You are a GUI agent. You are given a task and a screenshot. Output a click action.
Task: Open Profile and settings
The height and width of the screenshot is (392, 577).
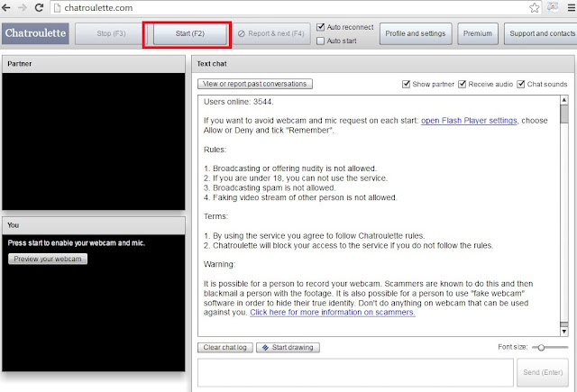416,33
